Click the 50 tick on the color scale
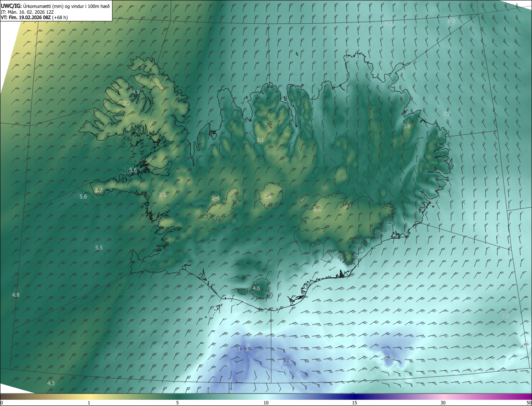The image size is (532, 406). click(528, 403)
